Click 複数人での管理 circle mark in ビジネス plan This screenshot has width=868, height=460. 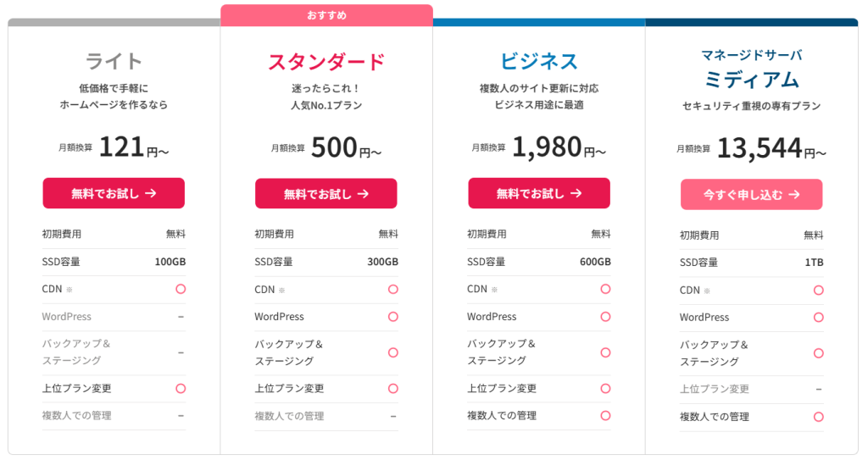[605, 416]
